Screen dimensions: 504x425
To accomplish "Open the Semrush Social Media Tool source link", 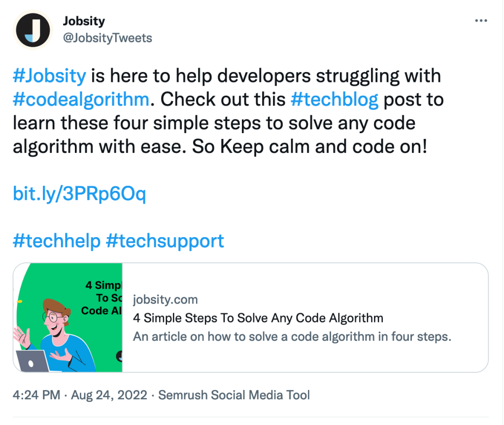I will tap(234, 395).
